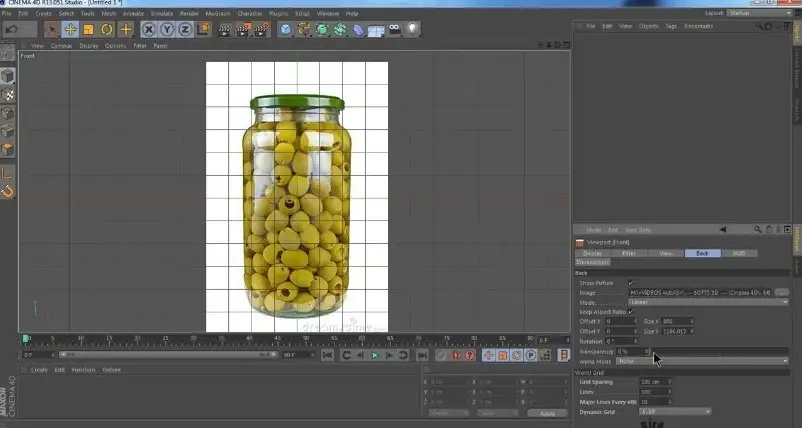This screenshot has height=428, width=802.
Task: Select the checkered Texture mode icon
Action: click(x=7, y=95)
